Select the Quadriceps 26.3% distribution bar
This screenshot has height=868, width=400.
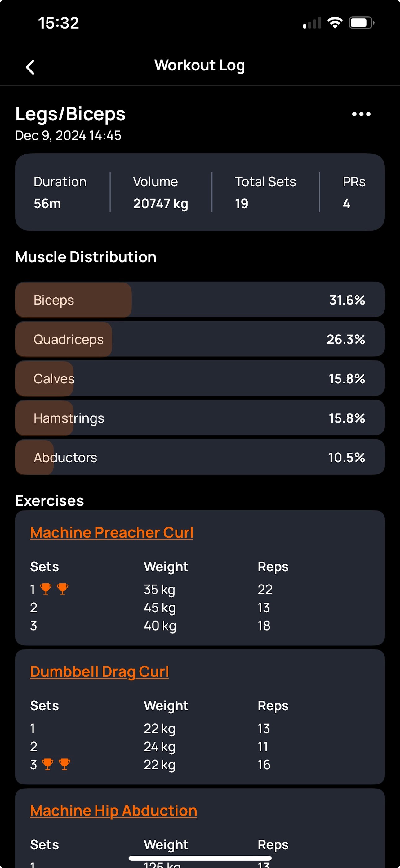200,339
